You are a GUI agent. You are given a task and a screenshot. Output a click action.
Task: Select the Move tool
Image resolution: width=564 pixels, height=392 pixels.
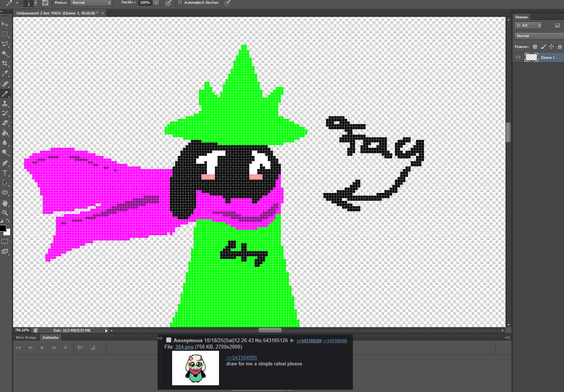[x=5, y=24]
